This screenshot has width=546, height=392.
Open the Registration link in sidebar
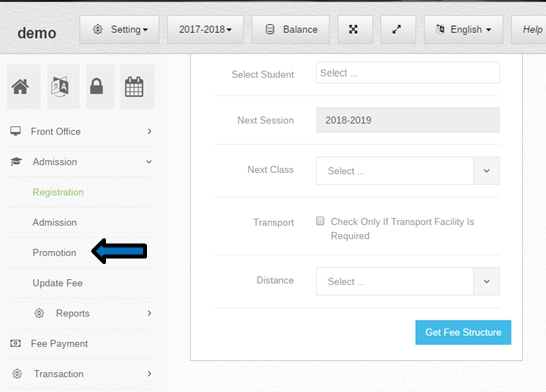[x=58, y=192]
